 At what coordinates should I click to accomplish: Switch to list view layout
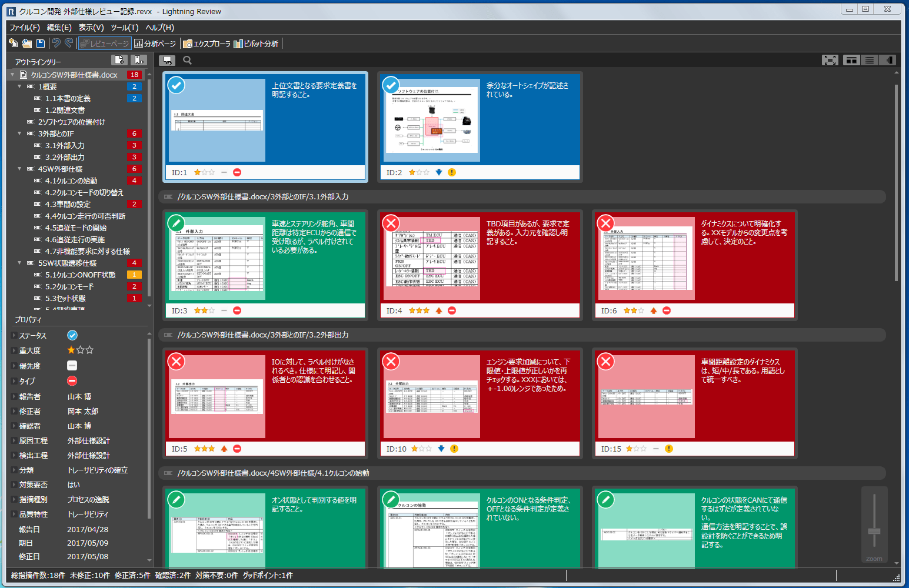click(869, 60)
